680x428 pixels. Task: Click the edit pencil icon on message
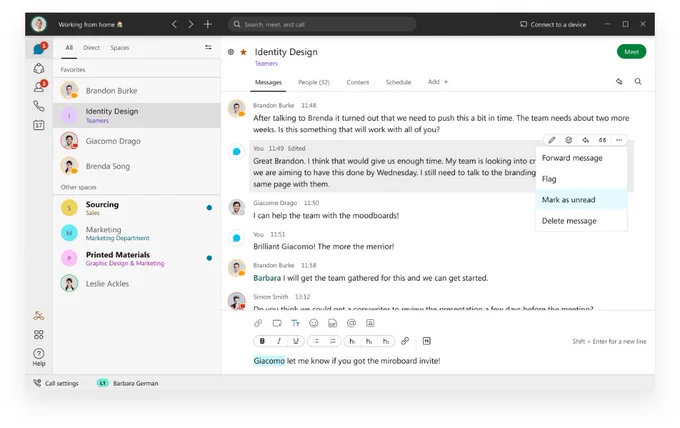tap(552, 140)
